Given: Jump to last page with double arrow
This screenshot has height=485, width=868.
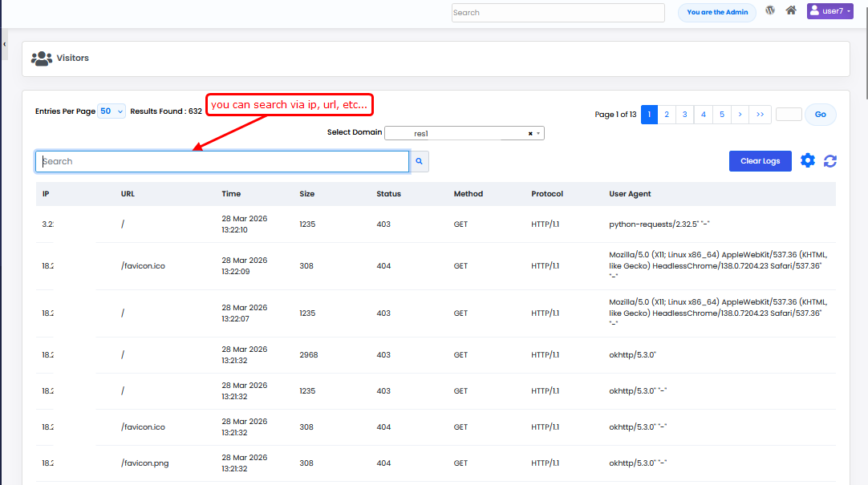Looking at the screenshot, I should click(x=759, y=115).
